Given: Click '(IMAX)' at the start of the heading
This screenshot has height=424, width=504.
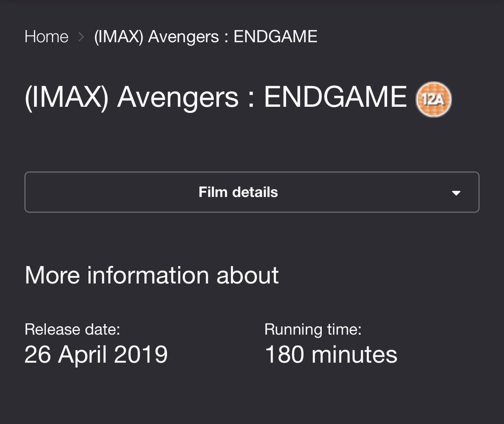Looking at the screenshot, I should coord(66,97).
